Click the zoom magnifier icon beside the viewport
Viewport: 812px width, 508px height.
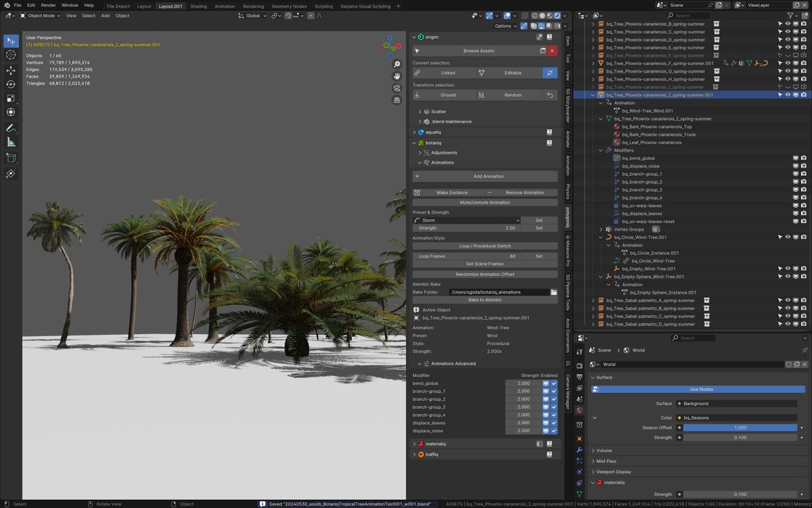pyautogui.click(x=397, y=64)
